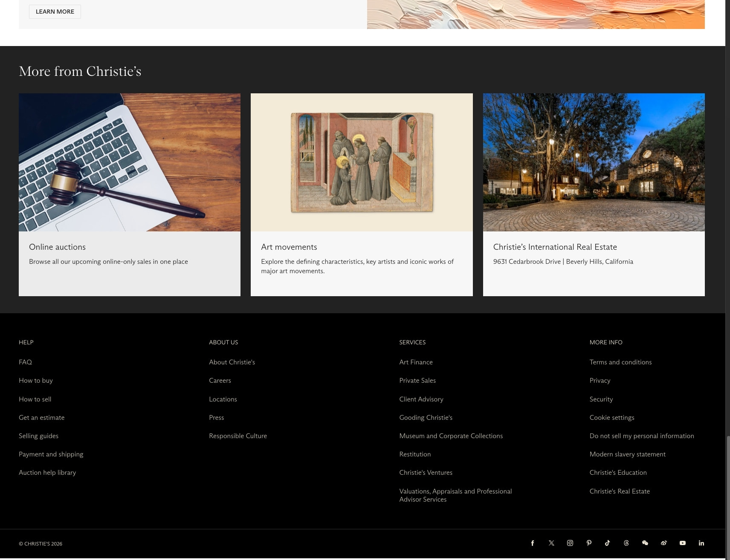Open the Auction help library link
The height and width of the screenshot is (560, 730).
pyautogui.click(x=47, y=472)
